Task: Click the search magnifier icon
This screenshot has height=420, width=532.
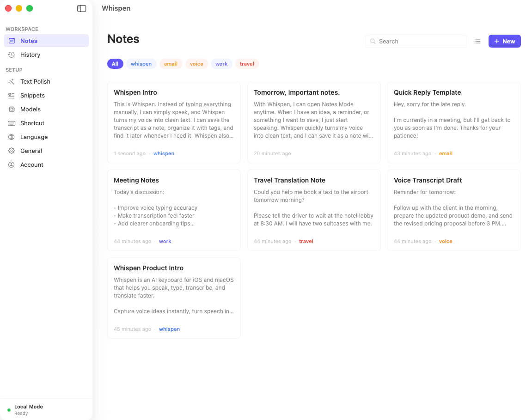Action: point(373,42)
